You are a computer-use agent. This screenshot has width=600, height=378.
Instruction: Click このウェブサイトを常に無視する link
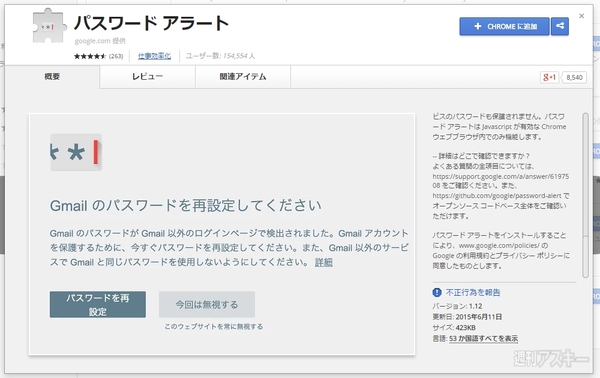[214, 327]
